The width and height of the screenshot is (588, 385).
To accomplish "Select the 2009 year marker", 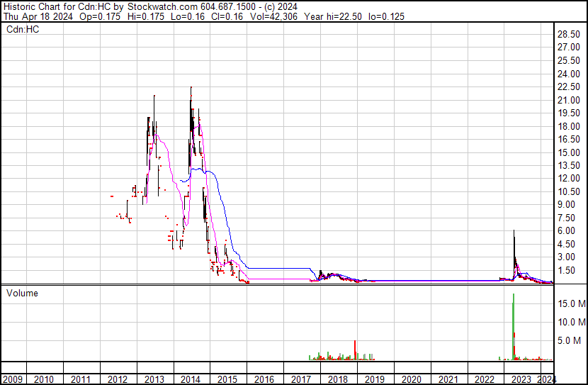I will click(14, 379).
